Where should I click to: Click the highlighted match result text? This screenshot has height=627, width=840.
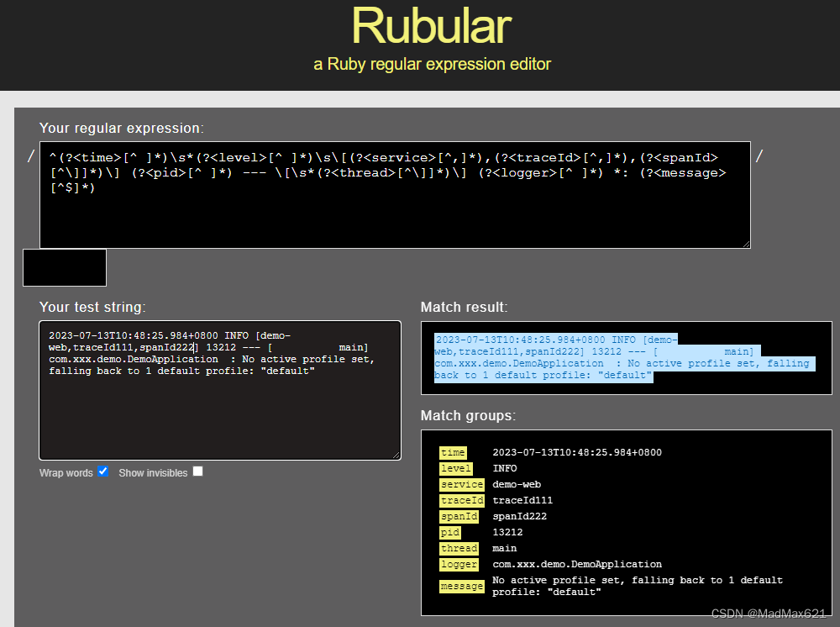tap(622, 357)
